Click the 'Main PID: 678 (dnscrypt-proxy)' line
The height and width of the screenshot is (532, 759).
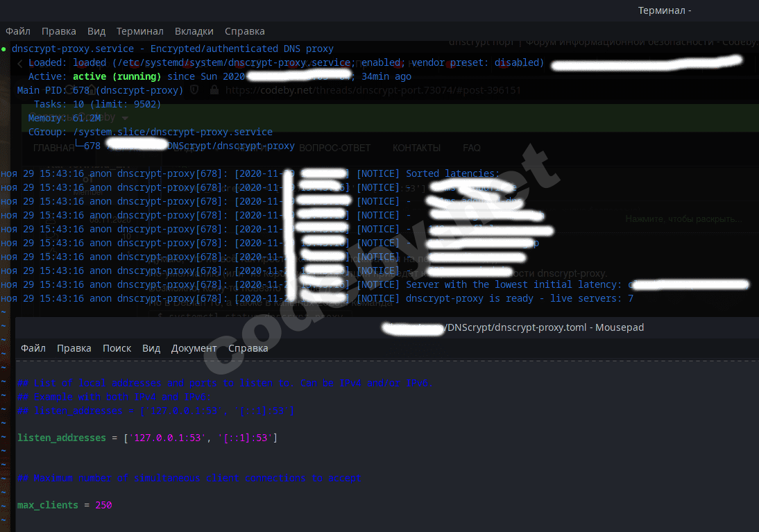tap(100, 91)
